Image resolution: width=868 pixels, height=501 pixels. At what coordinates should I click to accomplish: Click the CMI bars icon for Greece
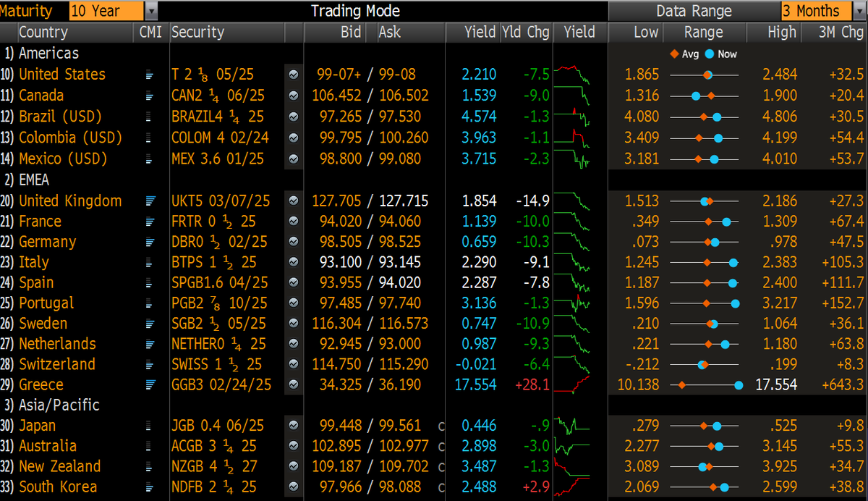click(150, 384)
